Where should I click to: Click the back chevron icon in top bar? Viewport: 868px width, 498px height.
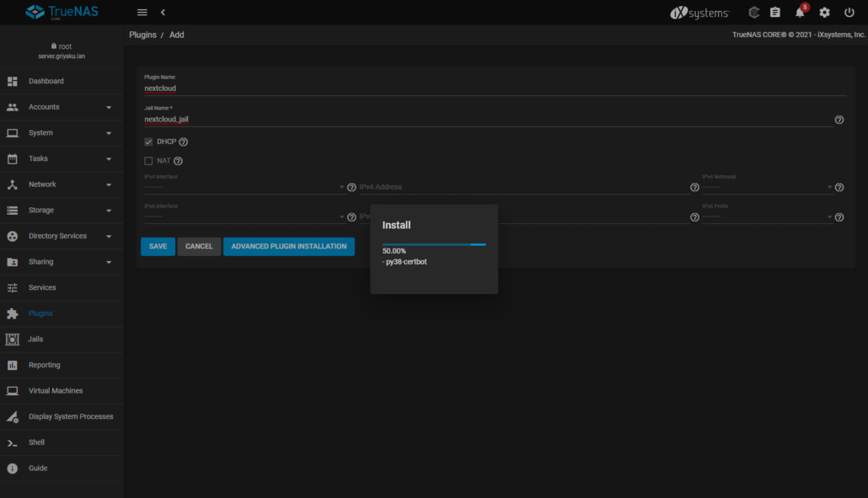coord(163,13)
